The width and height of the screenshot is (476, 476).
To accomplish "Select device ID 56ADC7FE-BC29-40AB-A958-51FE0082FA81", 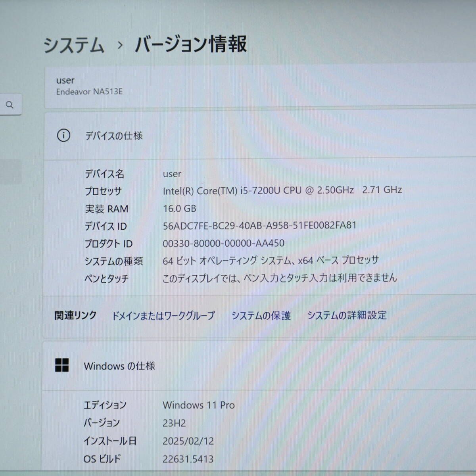I will (260, 225).
